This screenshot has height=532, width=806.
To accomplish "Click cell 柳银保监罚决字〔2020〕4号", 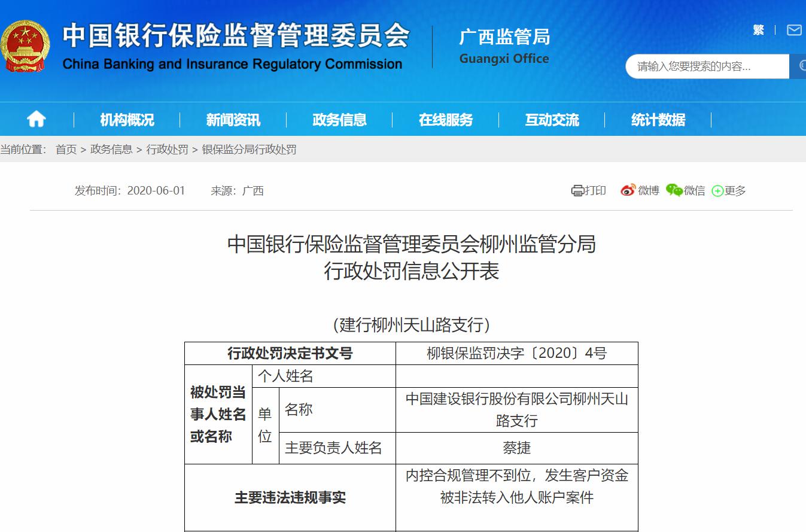I will pos(517,354).
